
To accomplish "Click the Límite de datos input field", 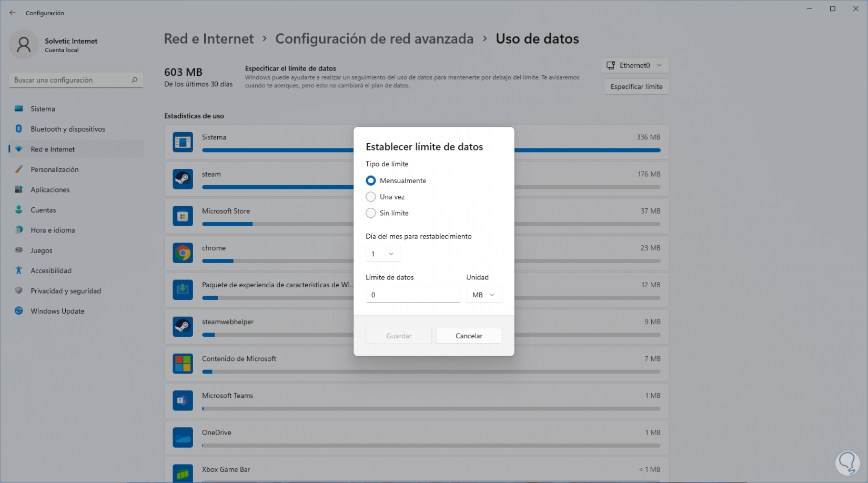I will click(x=413, y=295).
